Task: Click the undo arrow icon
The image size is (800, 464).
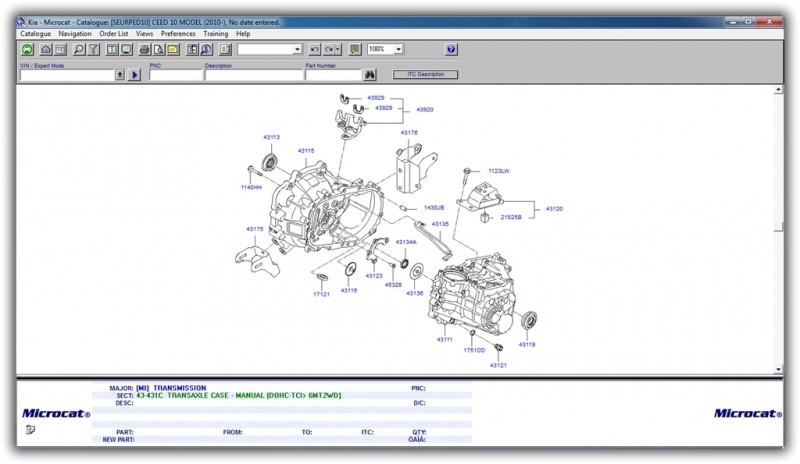Action: pyautogui.click(x=314, y=50)
